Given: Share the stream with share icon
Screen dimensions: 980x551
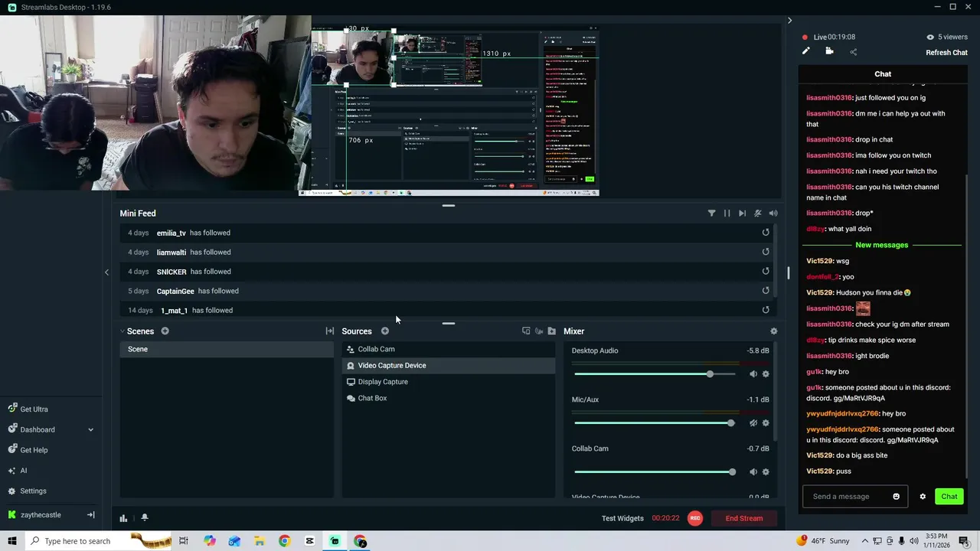Looking at the screenshot, I should pos(854,52).
